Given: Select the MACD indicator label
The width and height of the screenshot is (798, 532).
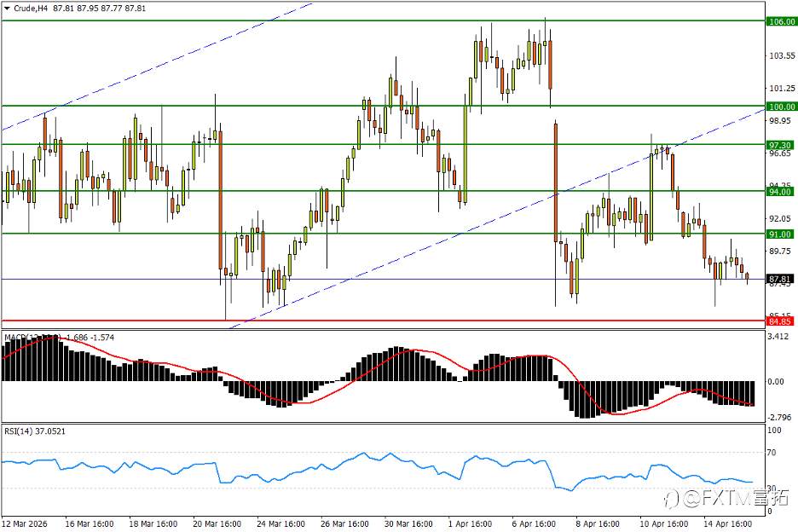Looking at the screenshot, I should (x=60, y=337).
